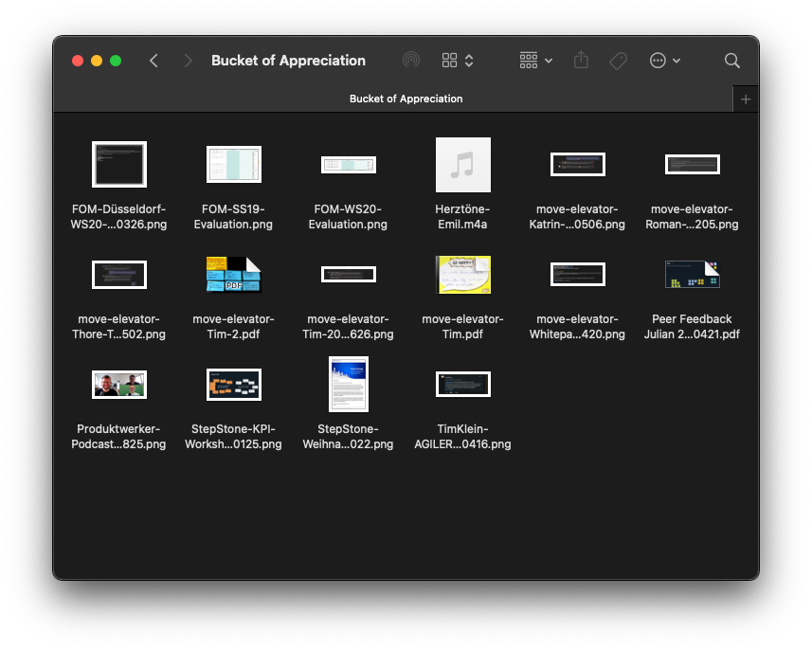Click the Produktwerker-Podcast image
This screenshot has width=812, height=650.
coord(118,384)
